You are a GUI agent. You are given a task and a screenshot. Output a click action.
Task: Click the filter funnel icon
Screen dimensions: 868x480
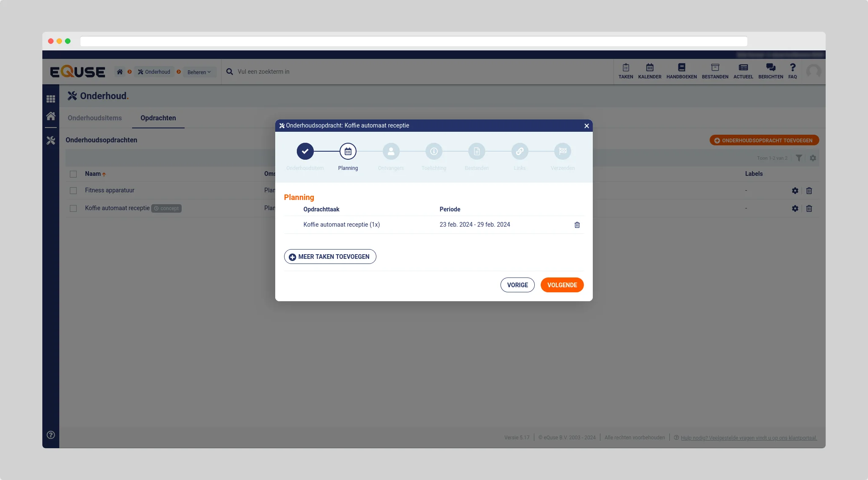(x=799, y=158)
